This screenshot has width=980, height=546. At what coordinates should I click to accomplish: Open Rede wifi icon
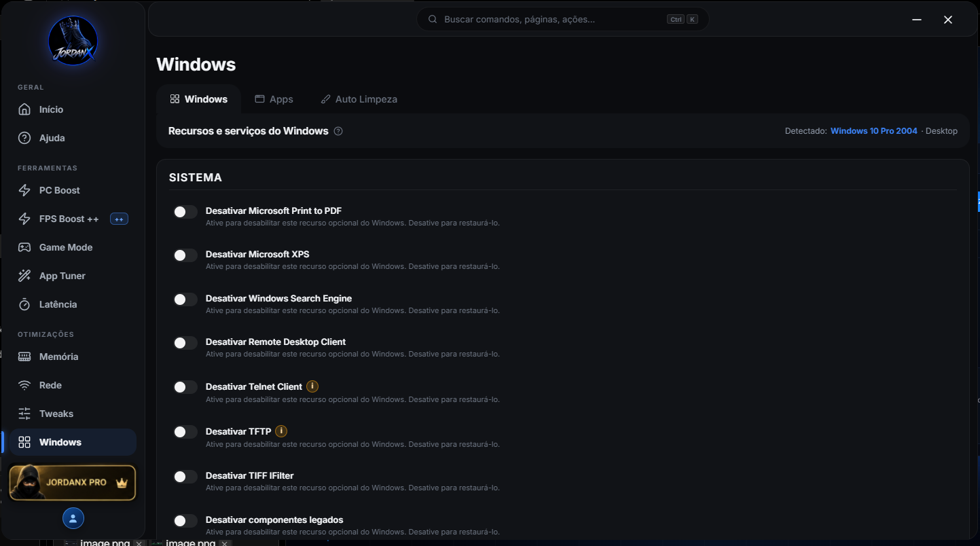(x=24, y=385)
